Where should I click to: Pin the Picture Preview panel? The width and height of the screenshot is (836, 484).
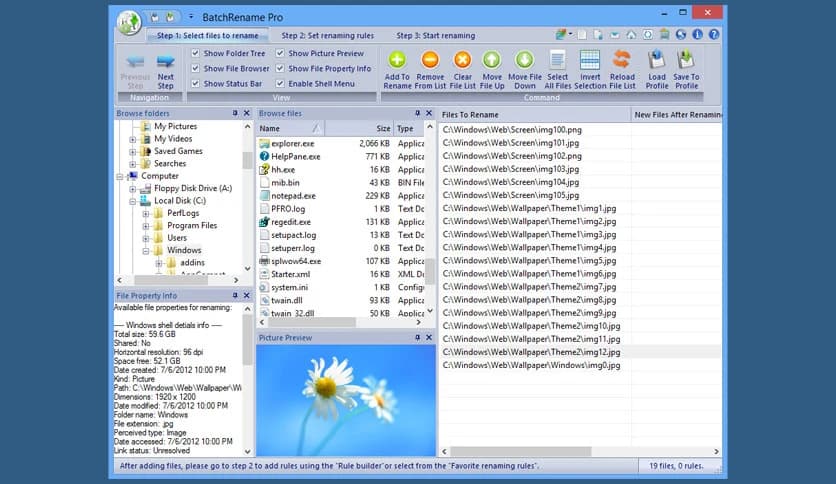[417, 337]
